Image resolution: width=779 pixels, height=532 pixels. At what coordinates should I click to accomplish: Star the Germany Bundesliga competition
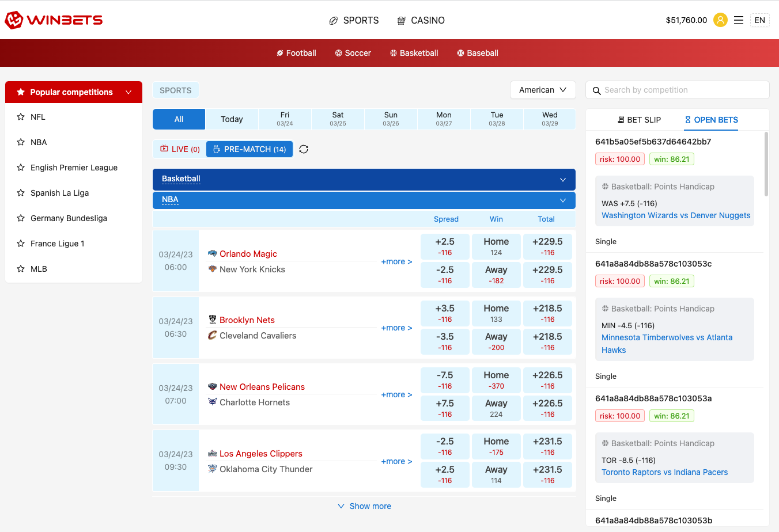tap(21, 218)
